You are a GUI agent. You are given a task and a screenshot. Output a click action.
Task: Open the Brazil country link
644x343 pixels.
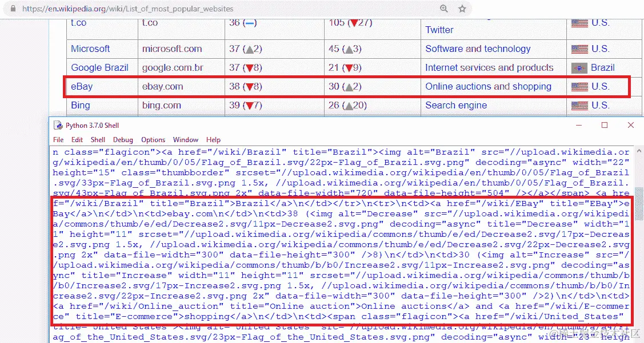coord(602,68)
